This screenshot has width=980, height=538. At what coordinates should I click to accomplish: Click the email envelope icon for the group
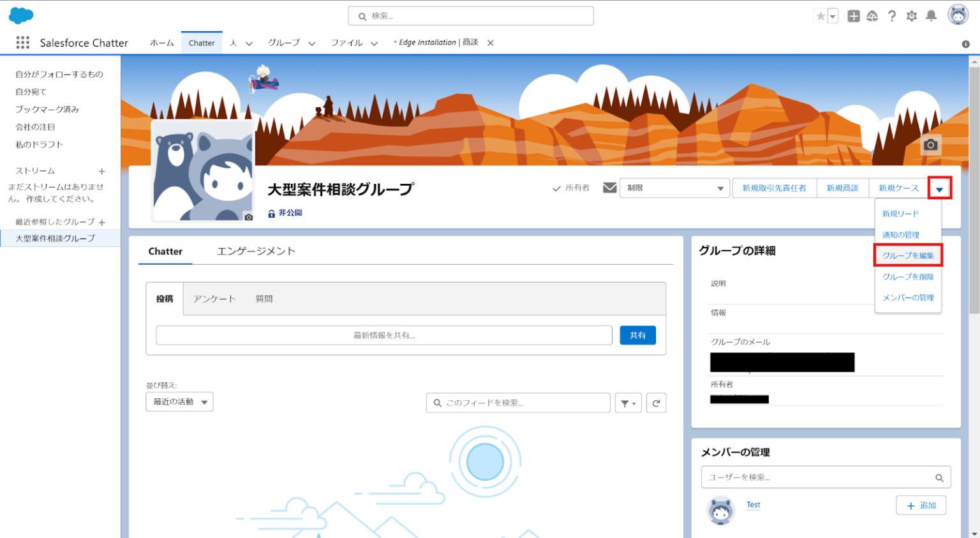(x=609, y=188)
